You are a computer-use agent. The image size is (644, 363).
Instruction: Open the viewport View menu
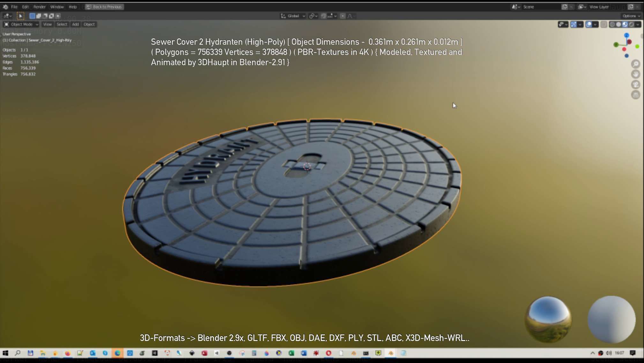[x=47, y=24]
